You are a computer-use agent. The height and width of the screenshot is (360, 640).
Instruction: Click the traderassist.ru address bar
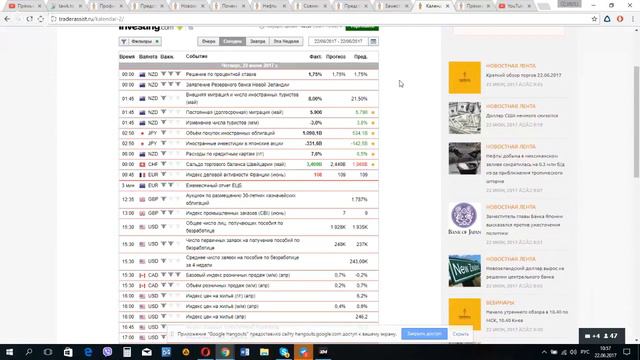tap(318, 19)
